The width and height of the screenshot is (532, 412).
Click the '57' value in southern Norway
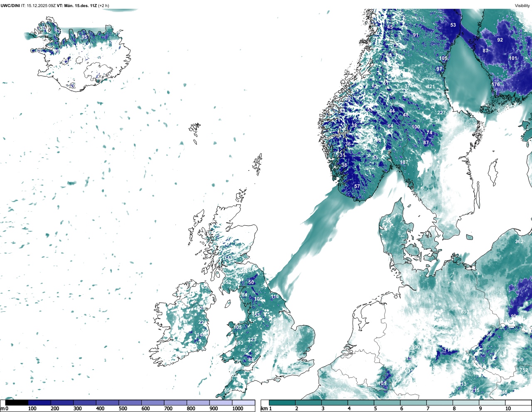pos(357,187)
